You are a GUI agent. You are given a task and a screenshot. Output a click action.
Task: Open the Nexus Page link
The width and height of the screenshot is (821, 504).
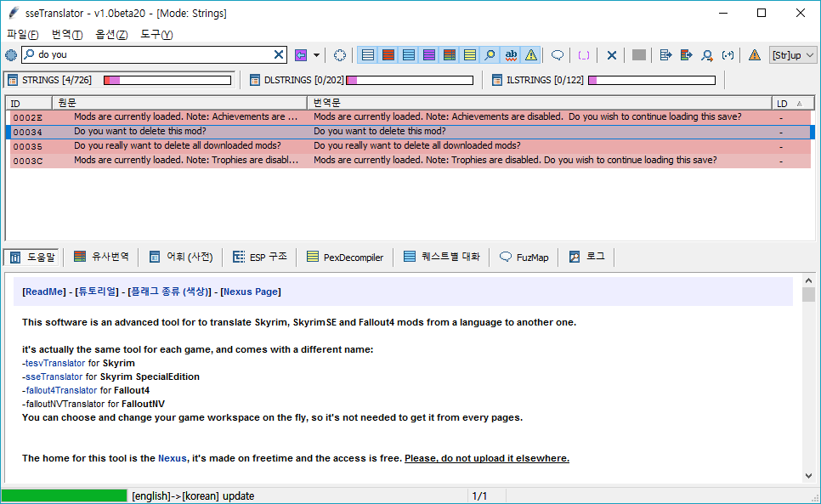pyautogui.click(x=250, y=292)
